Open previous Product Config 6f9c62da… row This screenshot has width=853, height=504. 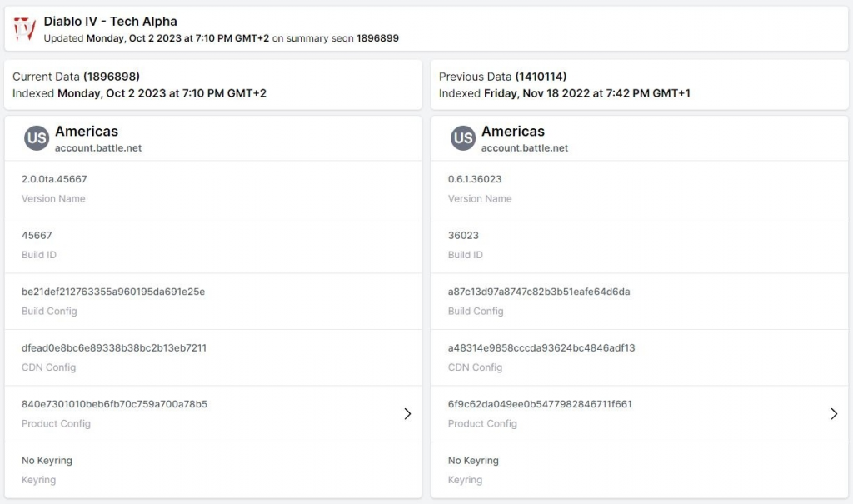click(640, 414)
